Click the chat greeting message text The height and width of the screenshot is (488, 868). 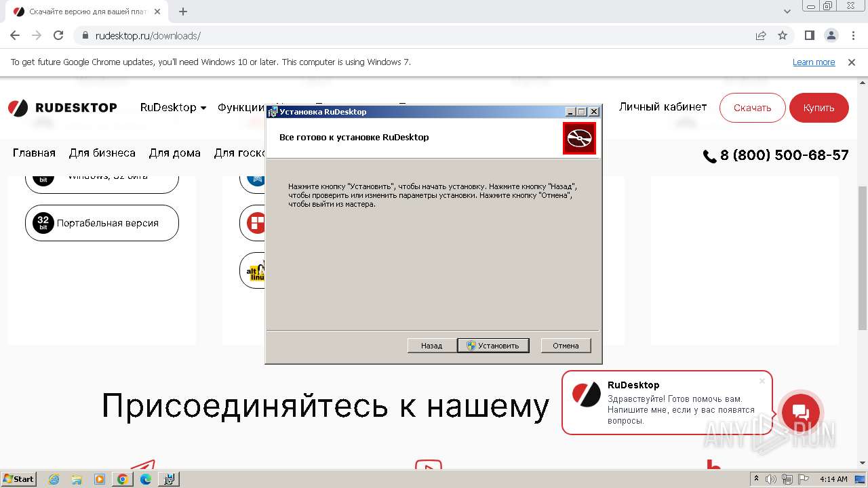point(681,410)
